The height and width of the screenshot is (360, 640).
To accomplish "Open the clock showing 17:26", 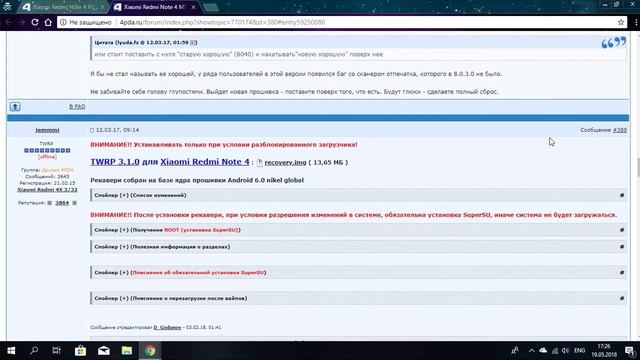I will click(x=604, y=351).
